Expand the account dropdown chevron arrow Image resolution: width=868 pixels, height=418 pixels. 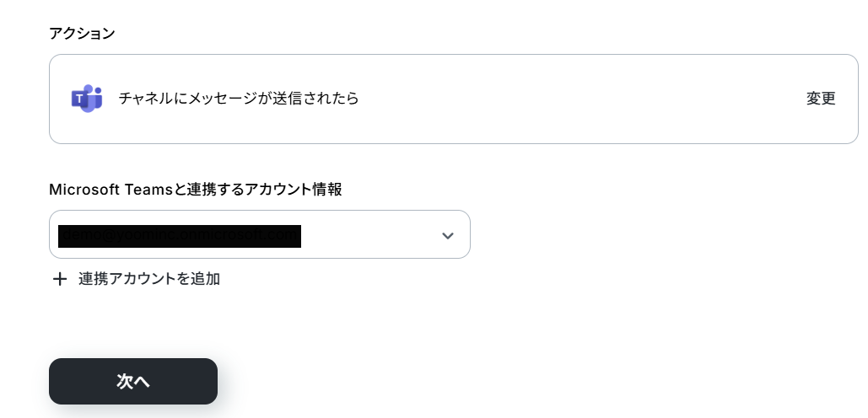tap(448, 235)
